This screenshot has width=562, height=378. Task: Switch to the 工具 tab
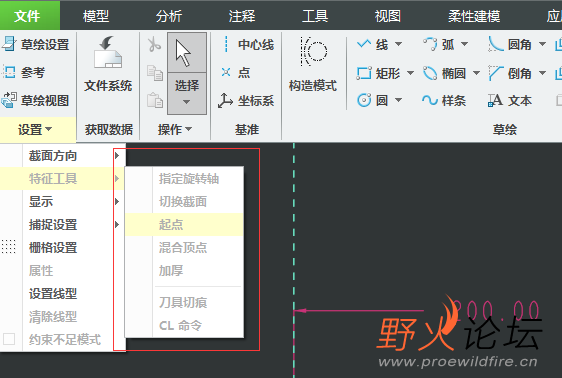tap(315, 16)
